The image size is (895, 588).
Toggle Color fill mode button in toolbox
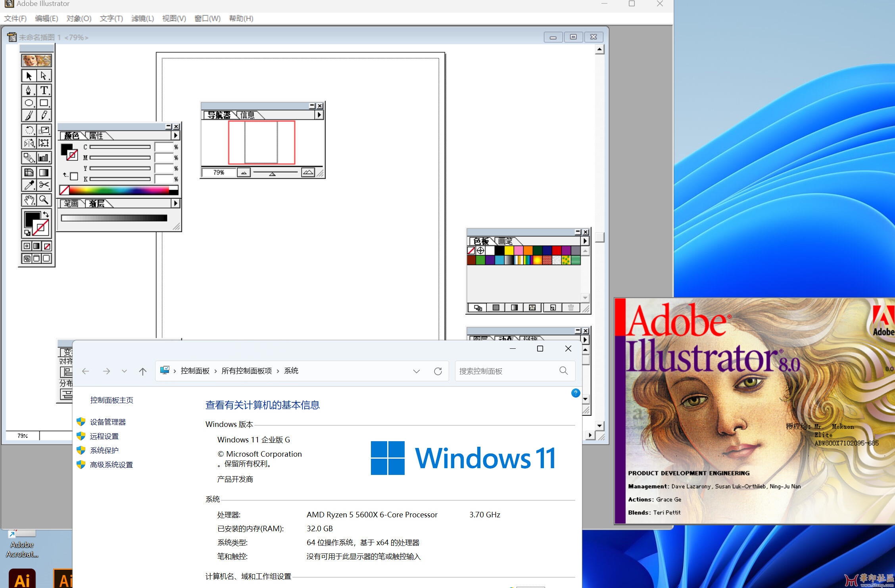click(27, 246)
